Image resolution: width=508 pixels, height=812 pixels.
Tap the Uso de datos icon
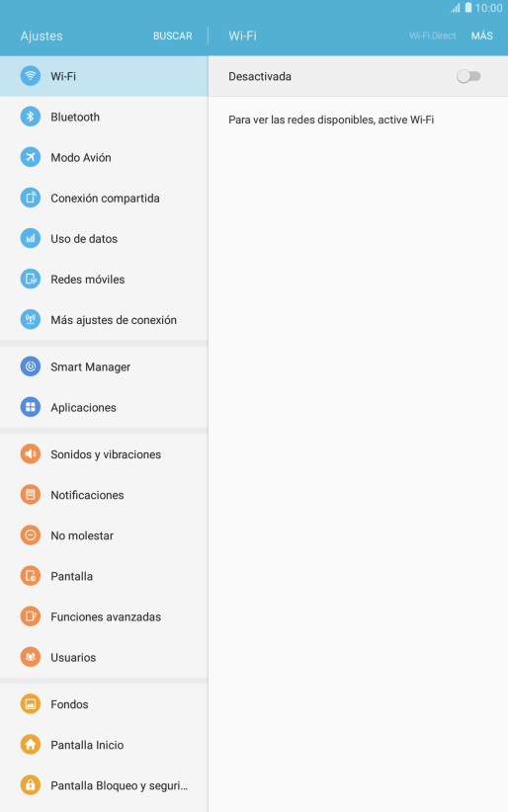coord(30,239)
